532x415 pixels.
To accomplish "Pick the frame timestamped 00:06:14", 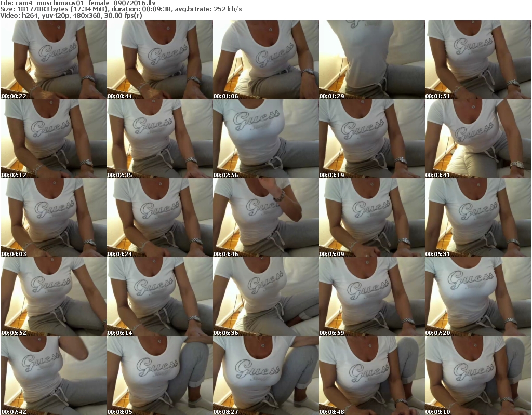I will [x=160, y=297].
